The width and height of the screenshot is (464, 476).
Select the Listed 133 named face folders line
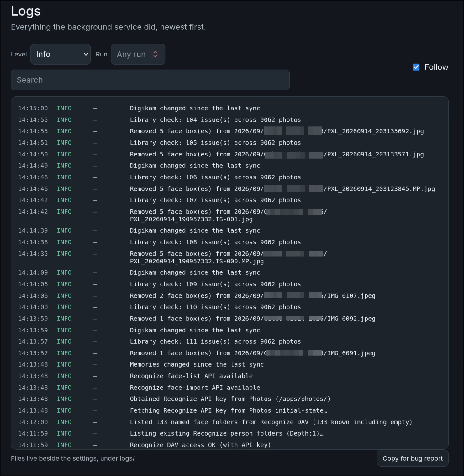[229, 422]
